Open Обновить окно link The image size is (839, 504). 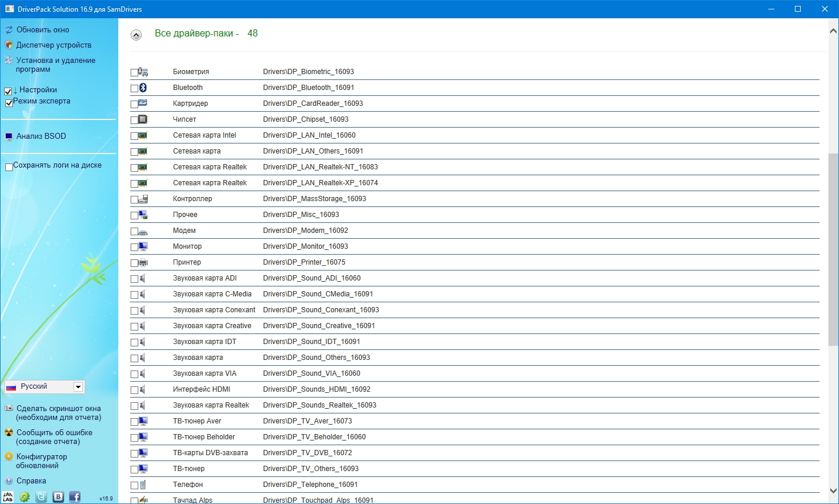click(42, 29)
